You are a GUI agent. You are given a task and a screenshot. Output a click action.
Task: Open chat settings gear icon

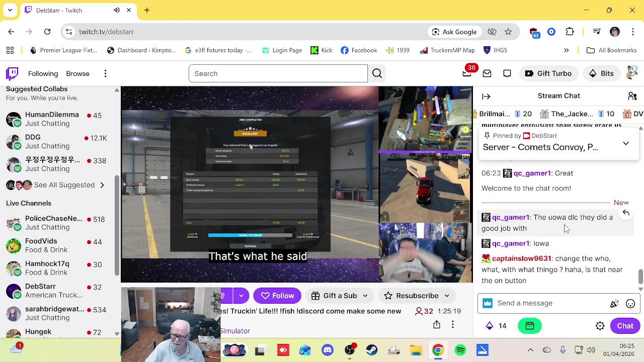600,326
